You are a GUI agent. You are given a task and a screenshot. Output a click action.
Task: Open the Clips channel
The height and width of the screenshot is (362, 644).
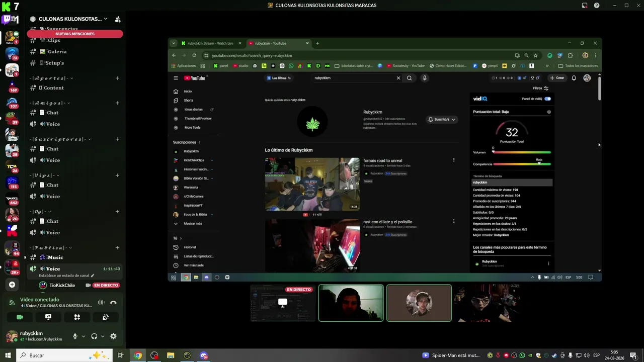pyautogui.click(x=75, y=40)
